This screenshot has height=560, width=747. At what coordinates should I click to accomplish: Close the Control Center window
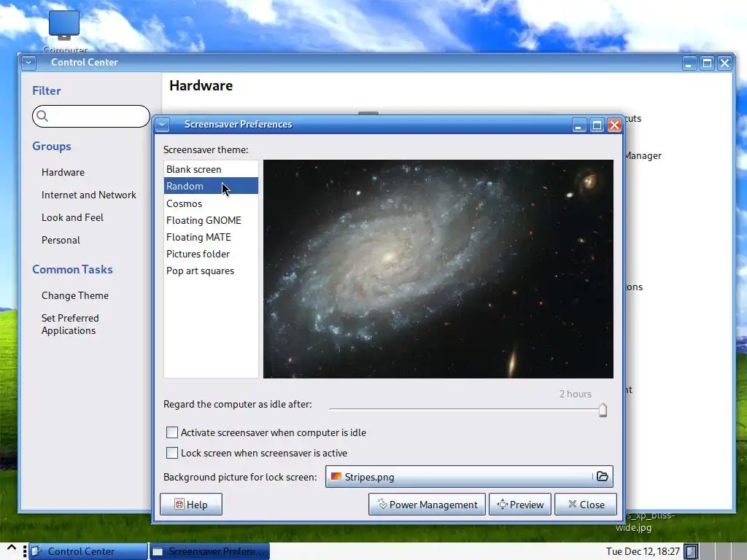click(x=724, y=63)
